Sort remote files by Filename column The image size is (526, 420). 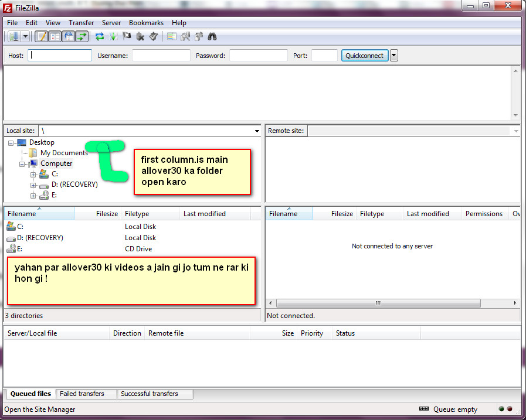[289, 214]
